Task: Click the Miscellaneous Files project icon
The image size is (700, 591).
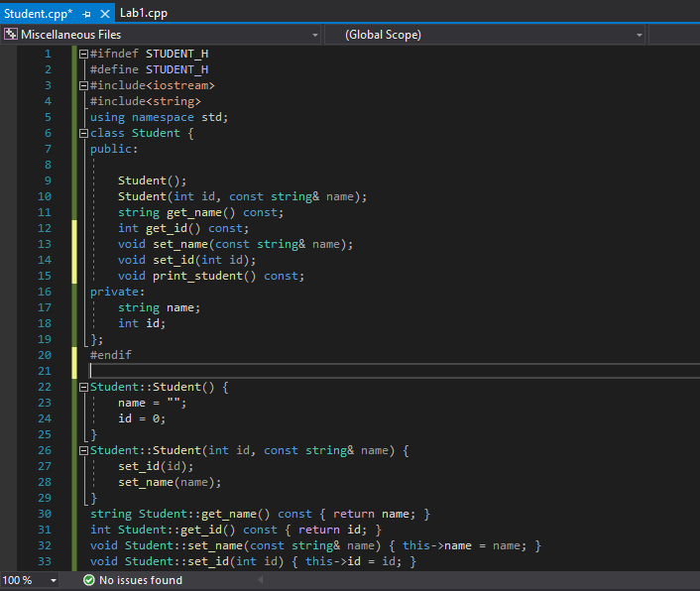Action: (x=11, y=35)
